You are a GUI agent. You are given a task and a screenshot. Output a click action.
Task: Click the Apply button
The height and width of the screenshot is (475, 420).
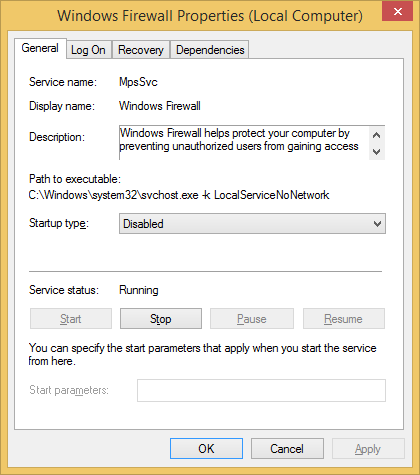pos(368,449)
